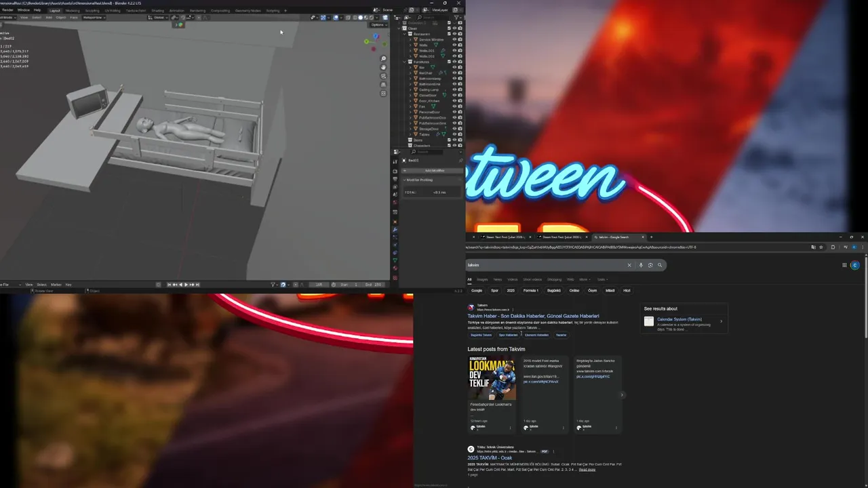Toggle visibility eye of Bar object

(x=454, y=67)
